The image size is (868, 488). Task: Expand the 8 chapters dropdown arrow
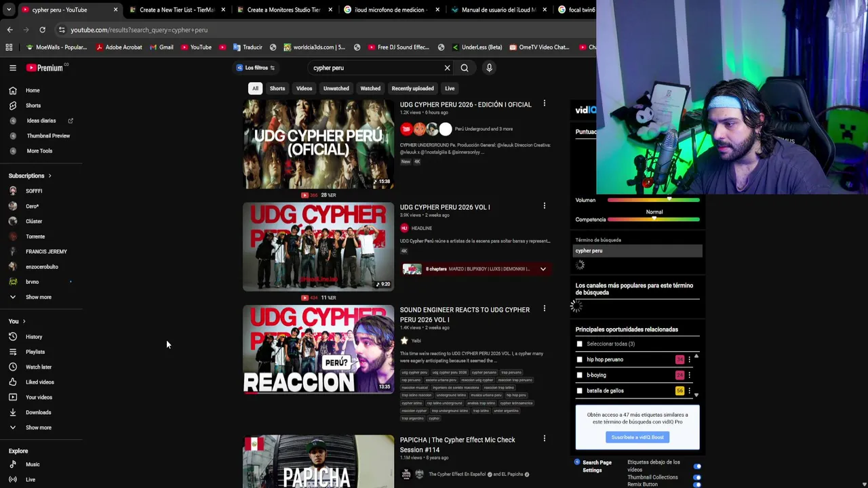pyautogui.click(x=542, y=269)
